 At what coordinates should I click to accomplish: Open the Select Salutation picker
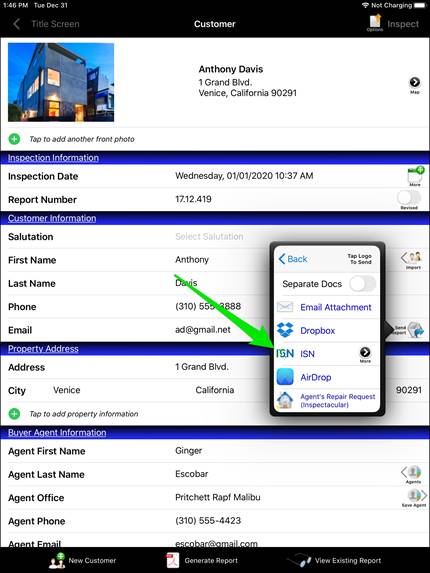pyautogui.click(x=209, y=236)
